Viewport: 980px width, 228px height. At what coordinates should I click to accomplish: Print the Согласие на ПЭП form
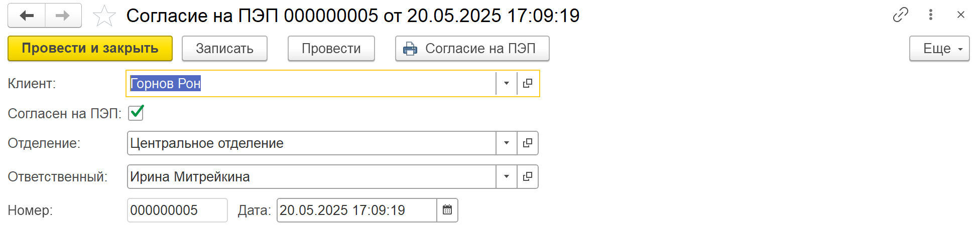[x=472, y=49]
